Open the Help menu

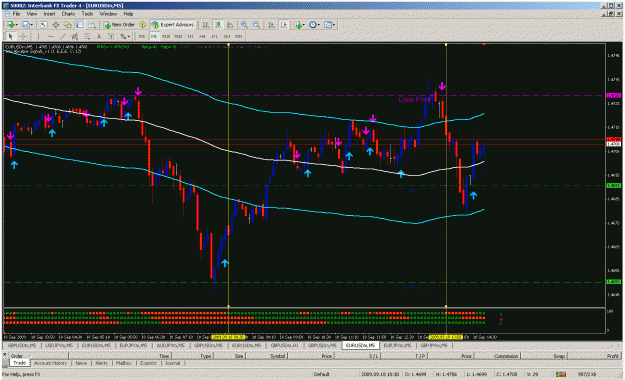[128, 14]
